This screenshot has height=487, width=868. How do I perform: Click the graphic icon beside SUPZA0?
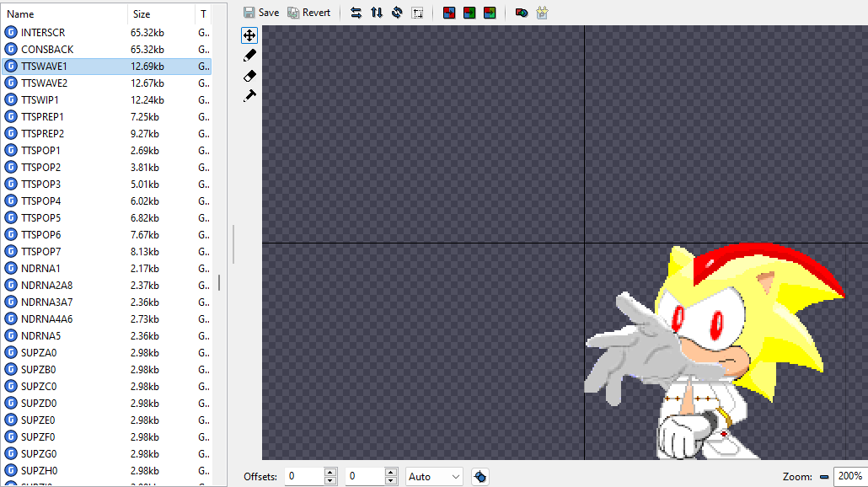click(x=10, y=352)
